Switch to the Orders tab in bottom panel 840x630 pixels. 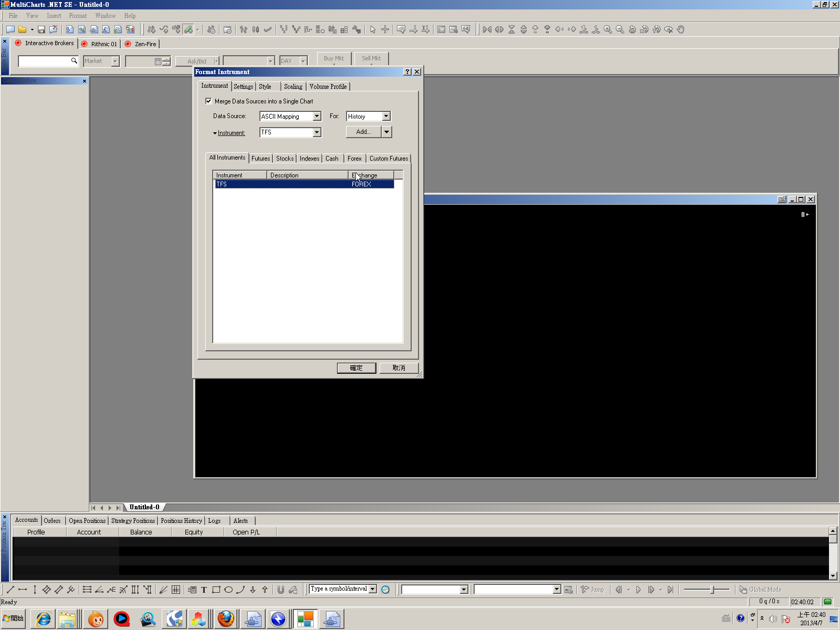pos(52,521)
